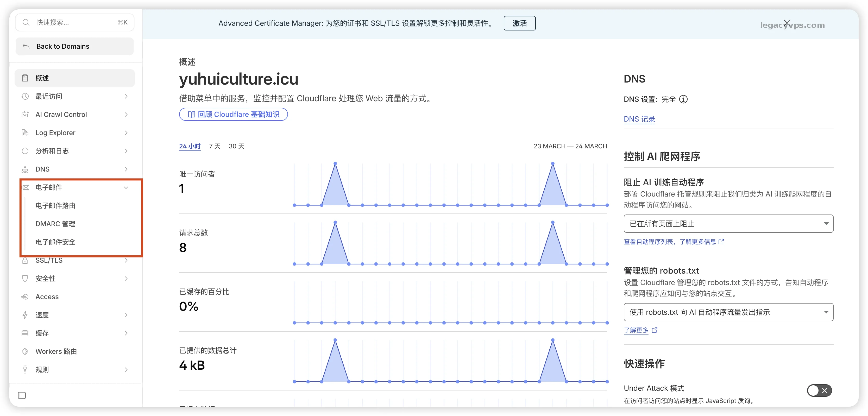This screenshot has width=868, height=416.
Task: Click the AI Crawl Control robot icon
Action: click(x=25, y=115)
